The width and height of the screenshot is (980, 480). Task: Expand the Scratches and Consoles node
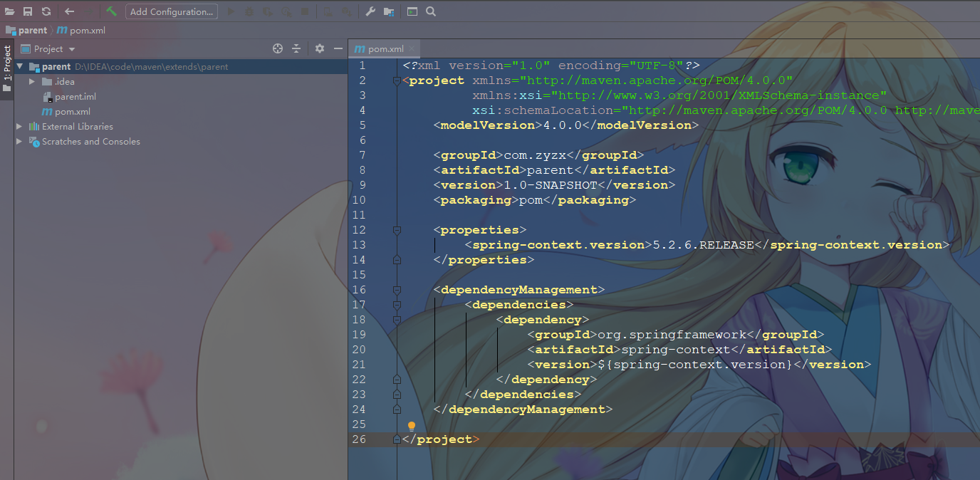pyautogui.click(x=19, y=142)
